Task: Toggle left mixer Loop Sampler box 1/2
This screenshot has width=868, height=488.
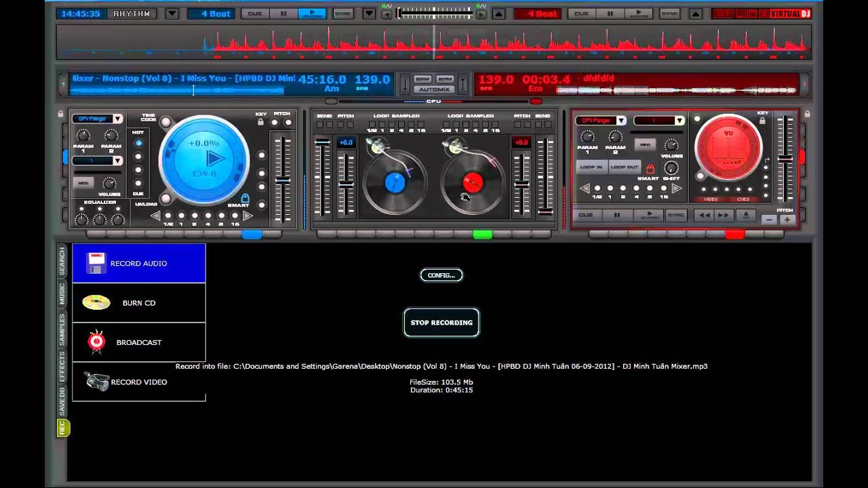Action: point(372,125)
